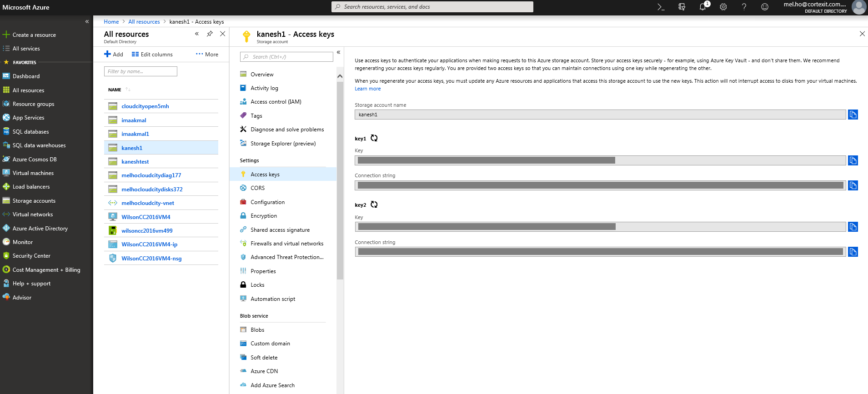The height and width of the screenshot is (394, 868).
Task: Open Blobs under Blob service
Action: coord(257,330)
